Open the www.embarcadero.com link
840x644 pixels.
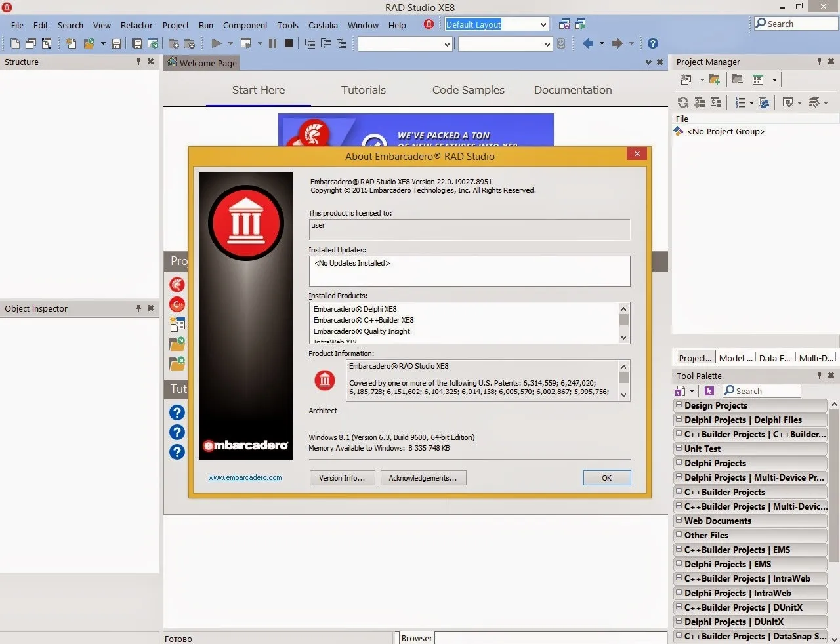click(245, 477)
